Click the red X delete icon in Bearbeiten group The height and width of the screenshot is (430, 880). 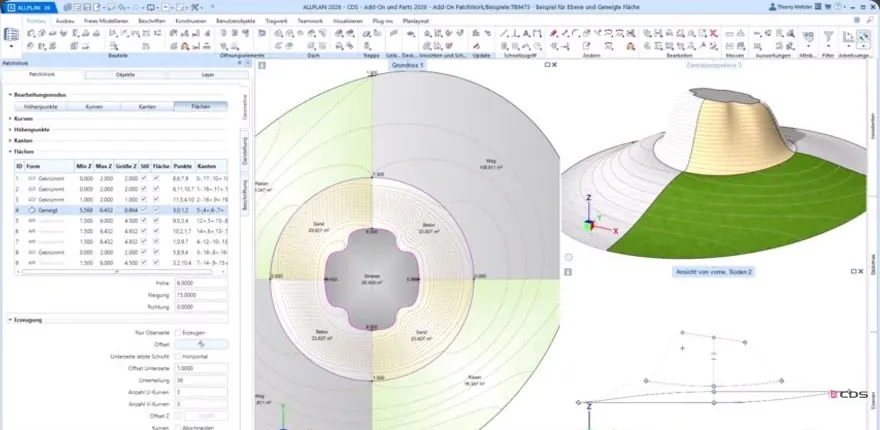(x=713, y=34)
